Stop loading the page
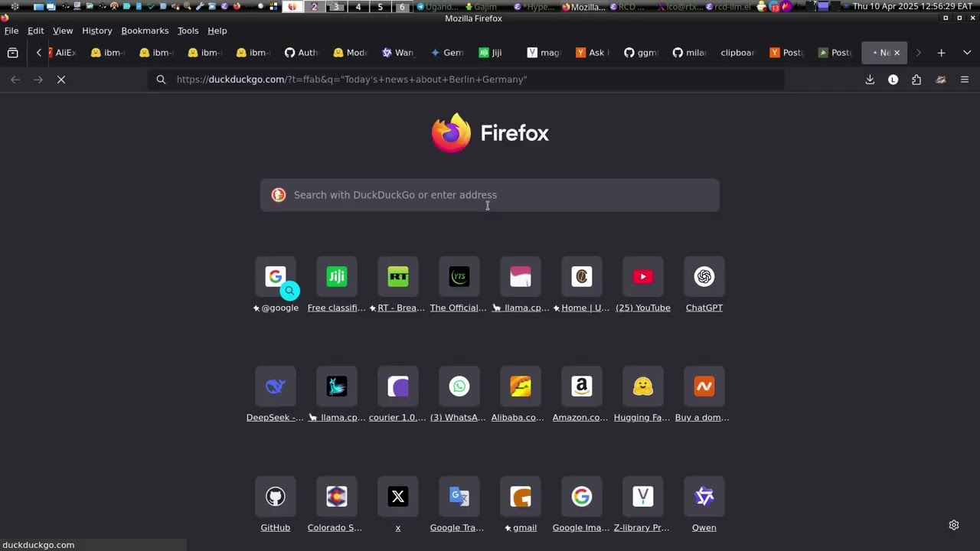The height and width of the screenshot is (551, 980). coord(61,80)
